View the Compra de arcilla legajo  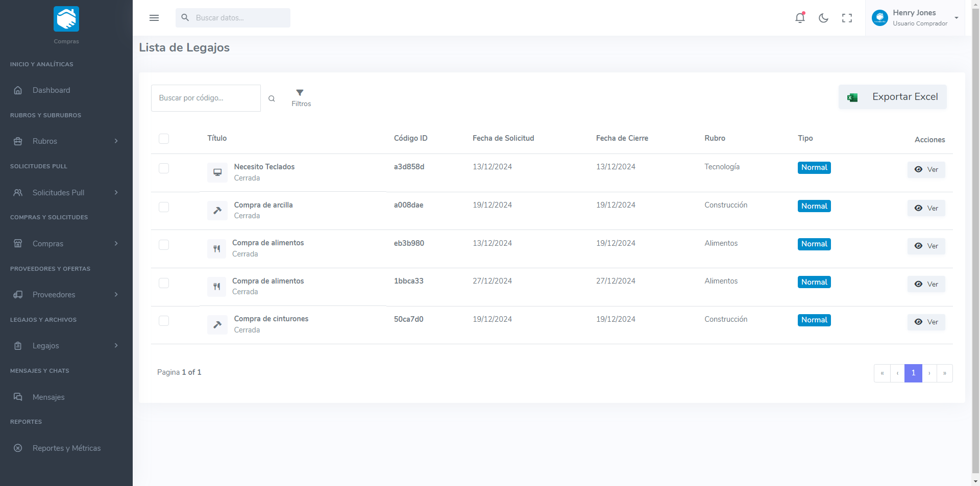tap(926, 208)
